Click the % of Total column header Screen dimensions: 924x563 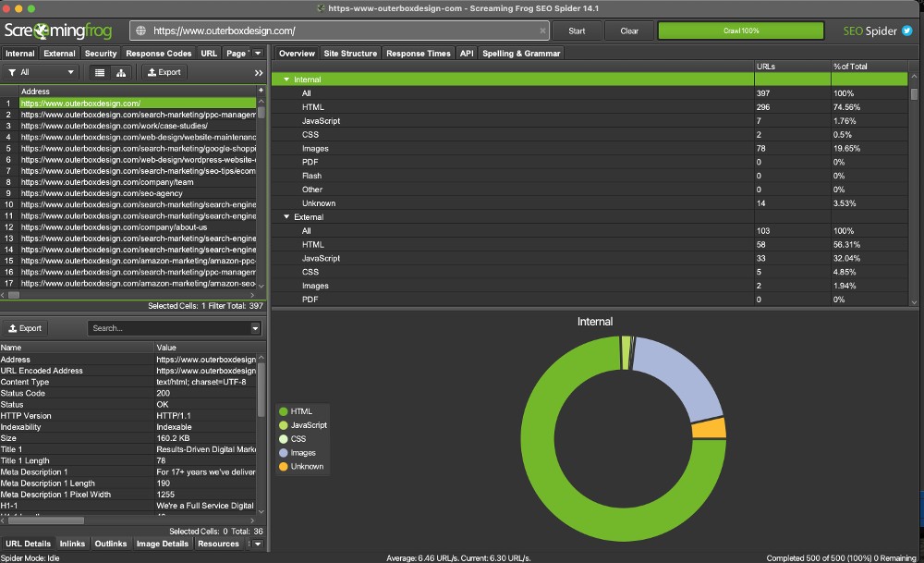(869, 66)
